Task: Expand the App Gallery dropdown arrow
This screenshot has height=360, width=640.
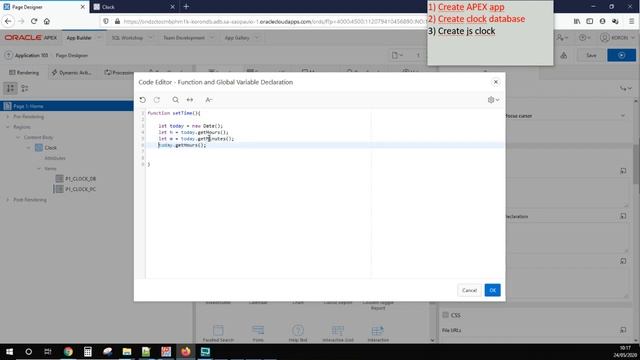Action: click(257, 38)
